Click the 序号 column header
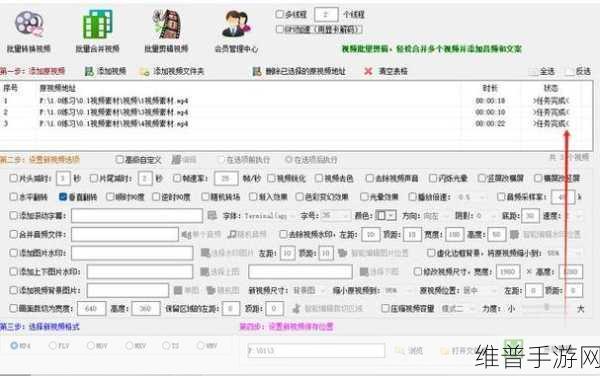Screen dimensions: 600x376 coord(10,88)
